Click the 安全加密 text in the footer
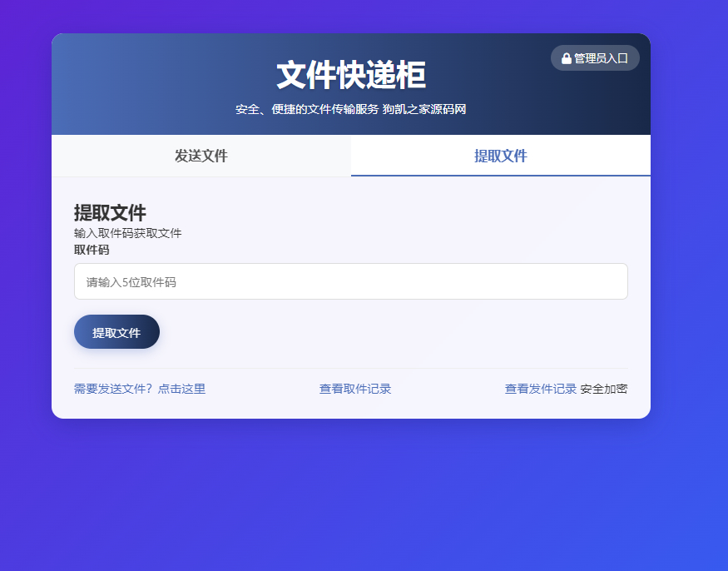This screenshot has width=728, height=571. (604, 389)
